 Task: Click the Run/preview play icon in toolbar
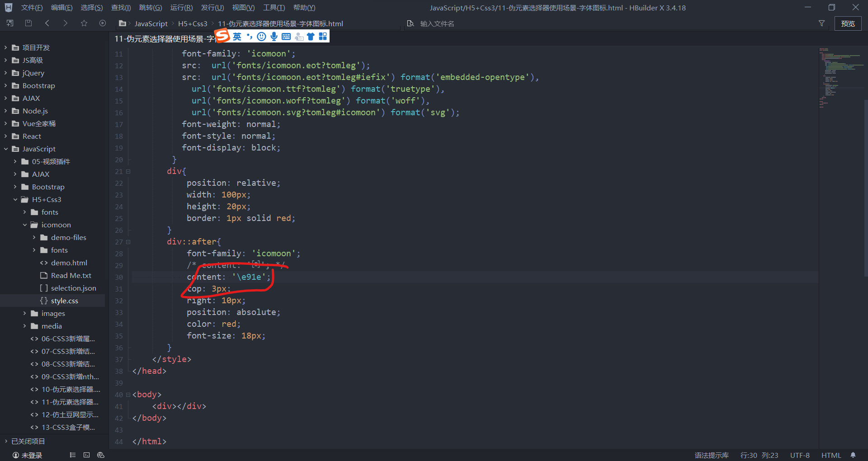coord(102,23)
